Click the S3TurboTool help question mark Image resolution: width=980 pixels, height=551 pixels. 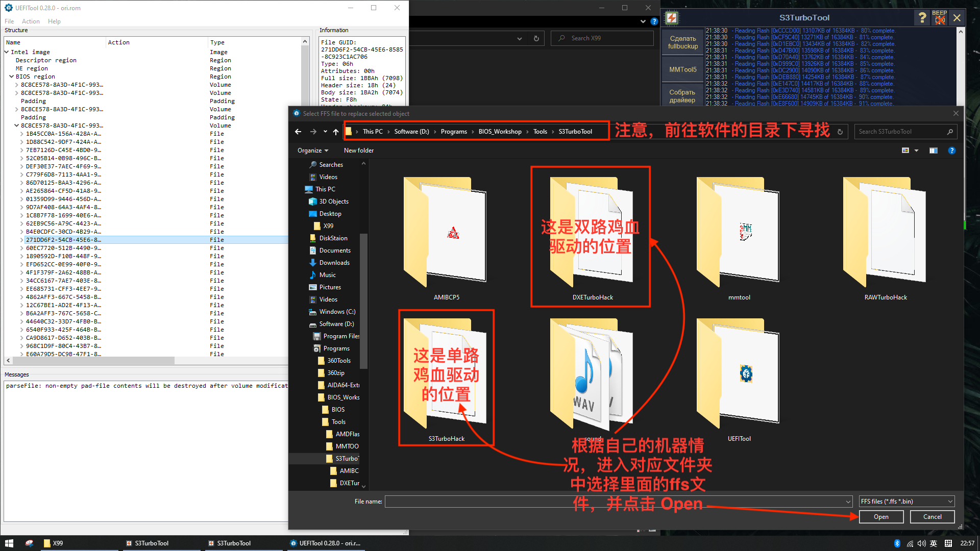[922, 18]
